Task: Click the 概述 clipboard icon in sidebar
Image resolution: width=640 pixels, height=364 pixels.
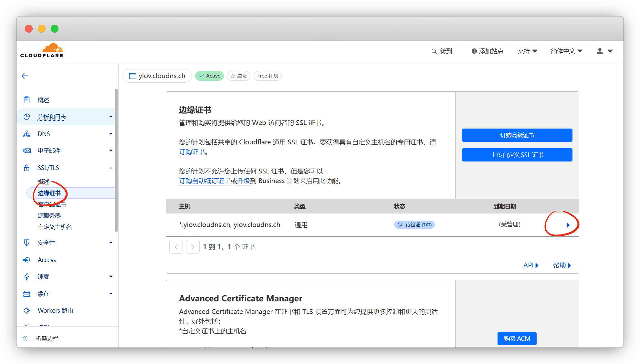Action: tap(27, 100)
